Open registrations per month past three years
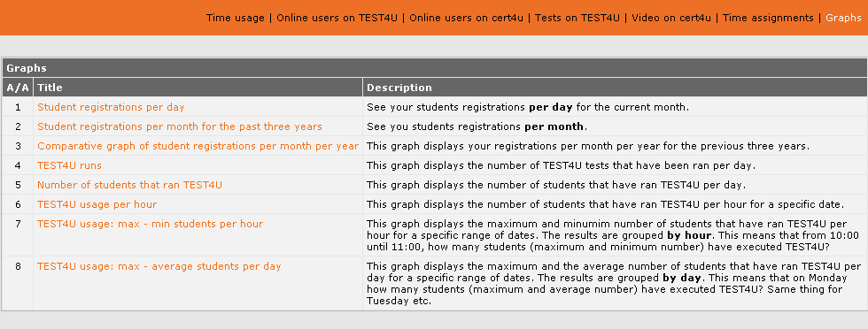Viewport: 868px width, 329px height. point(179,126)
